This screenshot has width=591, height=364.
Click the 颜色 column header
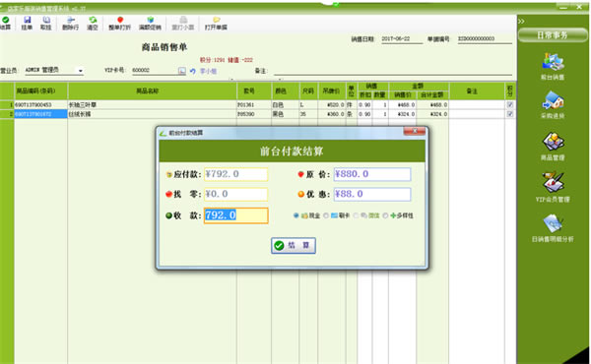pyautogui.click(x=286, y=91)
